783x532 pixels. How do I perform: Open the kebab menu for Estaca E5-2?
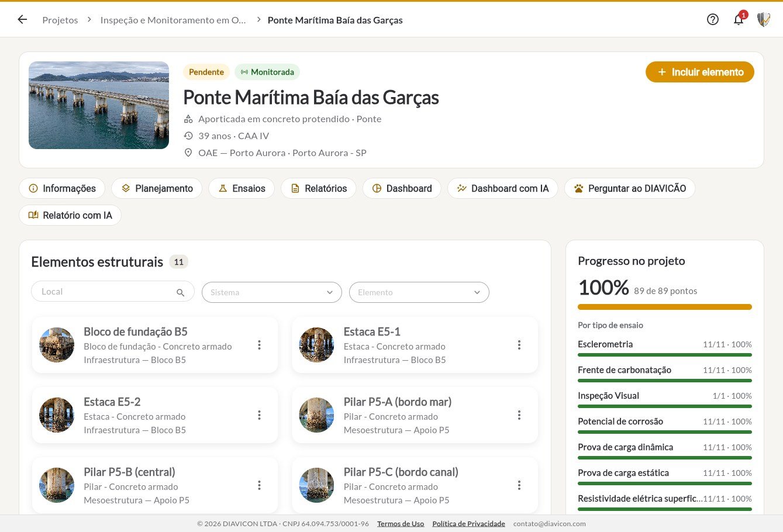(x=259, y=415)
